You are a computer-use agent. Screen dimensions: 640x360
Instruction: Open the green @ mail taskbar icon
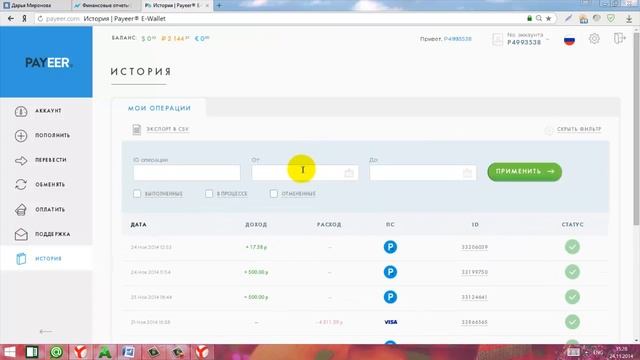point(56,352)
